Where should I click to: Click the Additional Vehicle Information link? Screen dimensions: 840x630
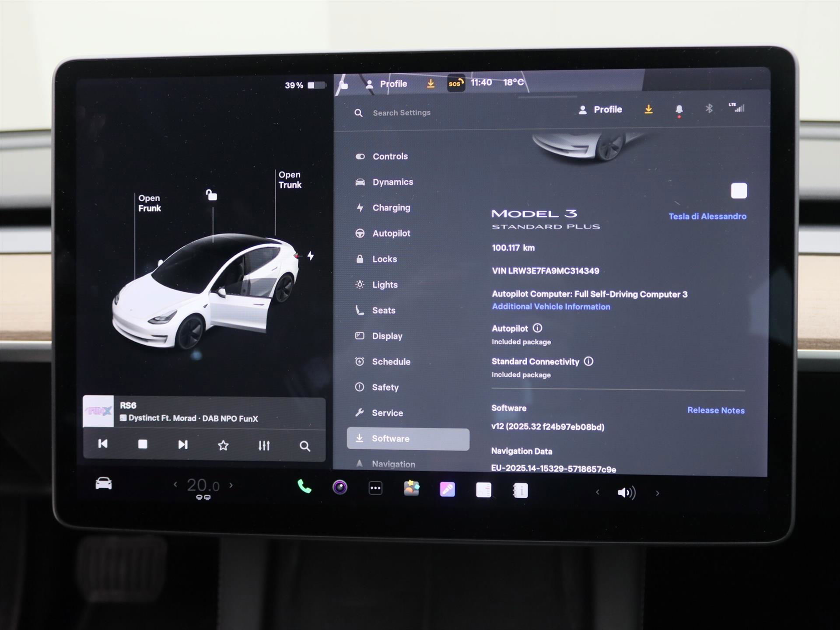click(551, 307)
